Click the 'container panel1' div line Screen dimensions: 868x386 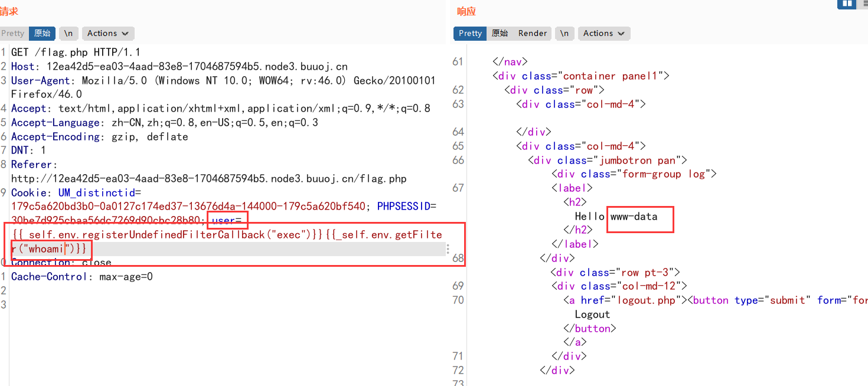pyautogui.click(x=580, y=76)
